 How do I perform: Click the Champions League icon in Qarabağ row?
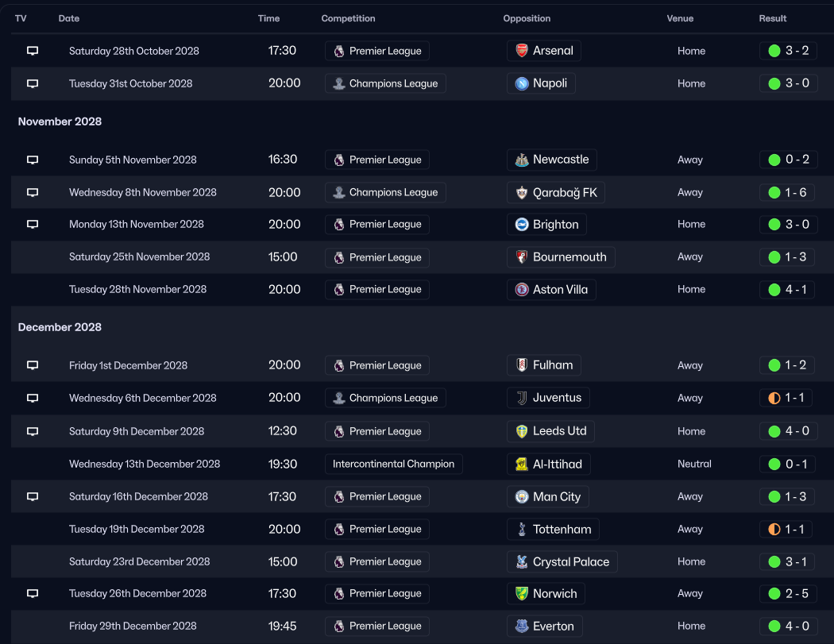click(339, 192)
